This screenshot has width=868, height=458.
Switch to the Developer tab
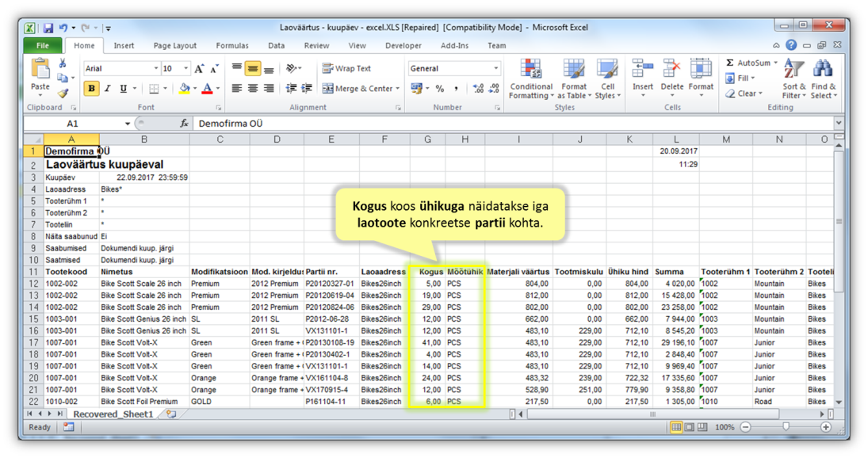(403, 45)
